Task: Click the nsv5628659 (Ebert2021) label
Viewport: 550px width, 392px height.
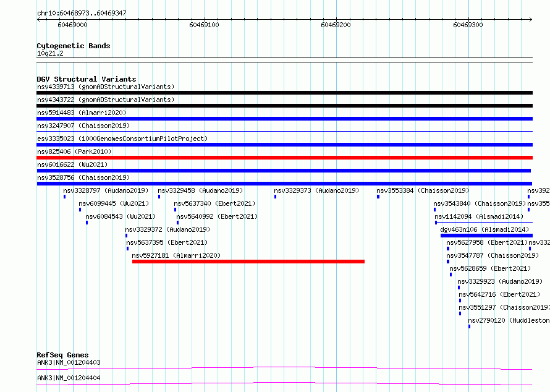Action: (491, 268)
